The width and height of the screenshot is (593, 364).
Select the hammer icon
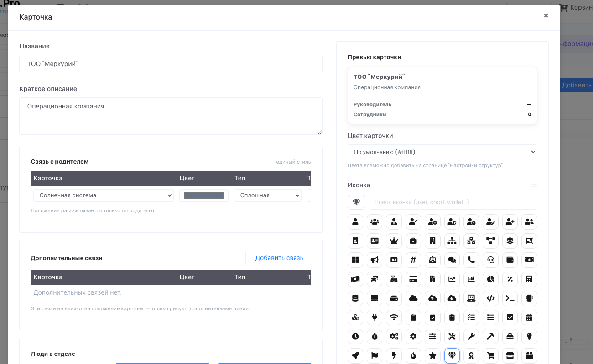coord(491,337)
